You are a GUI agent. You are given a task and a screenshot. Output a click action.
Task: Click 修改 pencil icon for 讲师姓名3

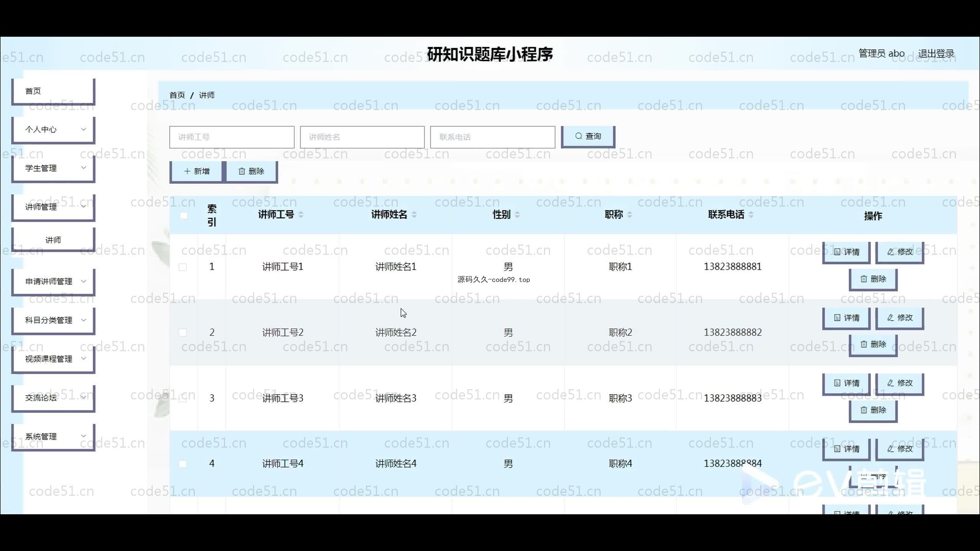pos(890,383)
